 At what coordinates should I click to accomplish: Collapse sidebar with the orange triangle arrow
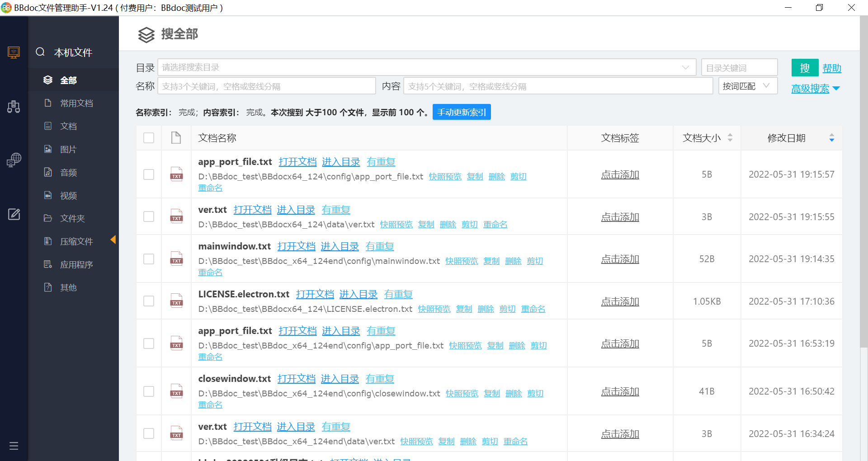(x=113, y=240)
